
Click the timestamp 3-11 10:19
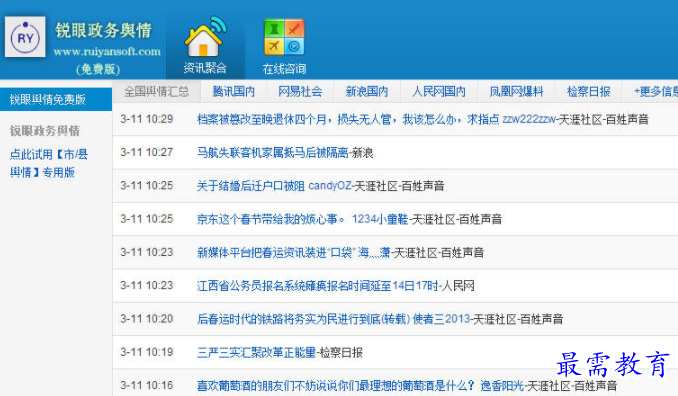[x=147, y=352]
